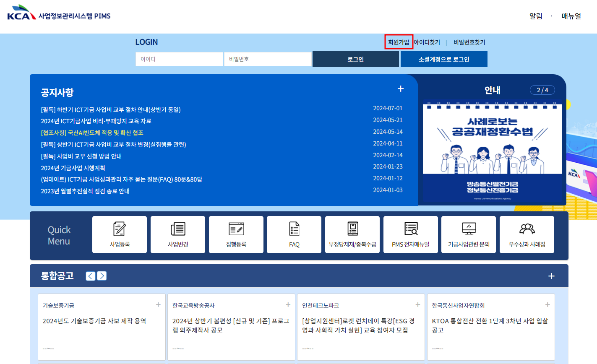Open the 집행등록 quick menu icon
The width and height of the screenshot is (597, 364).
coord(236,234)
